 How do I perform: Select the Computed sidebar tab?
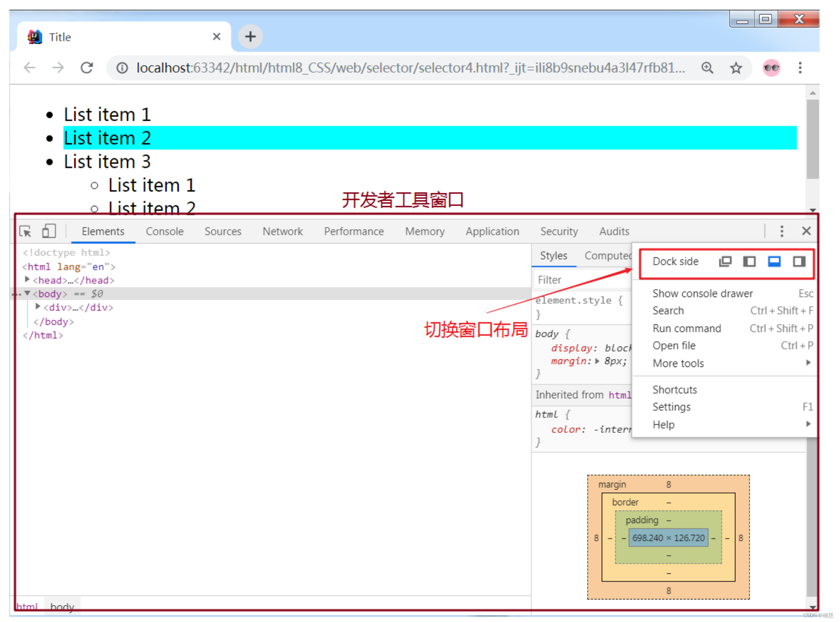point(608,256)
